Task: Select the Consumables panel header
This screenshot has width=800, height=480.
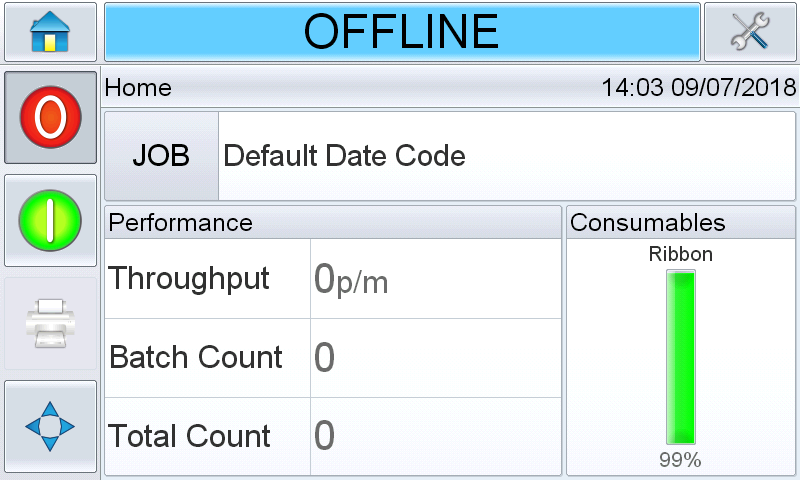Action: pos(648,222)
